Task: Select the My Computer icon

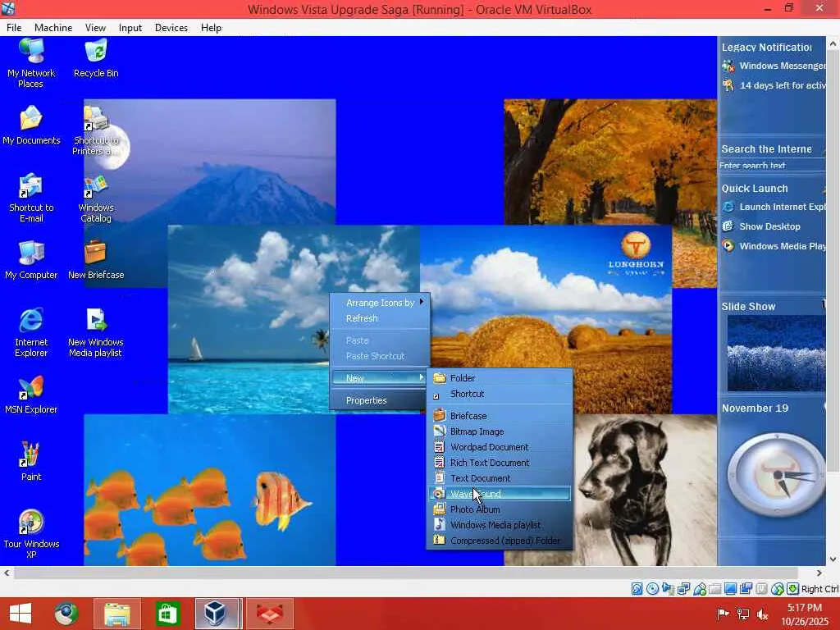Action: [x=31, y=260]
